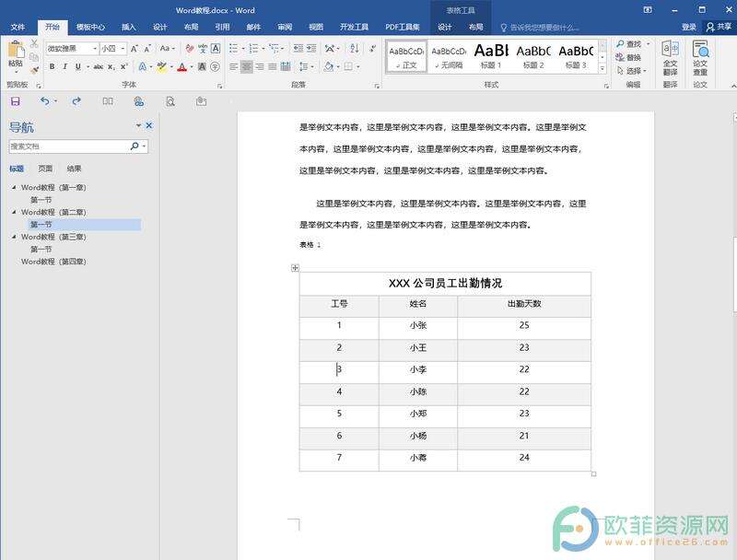
Task: Collapse the Word教程（第一章）heading
Action: point(14,187)
